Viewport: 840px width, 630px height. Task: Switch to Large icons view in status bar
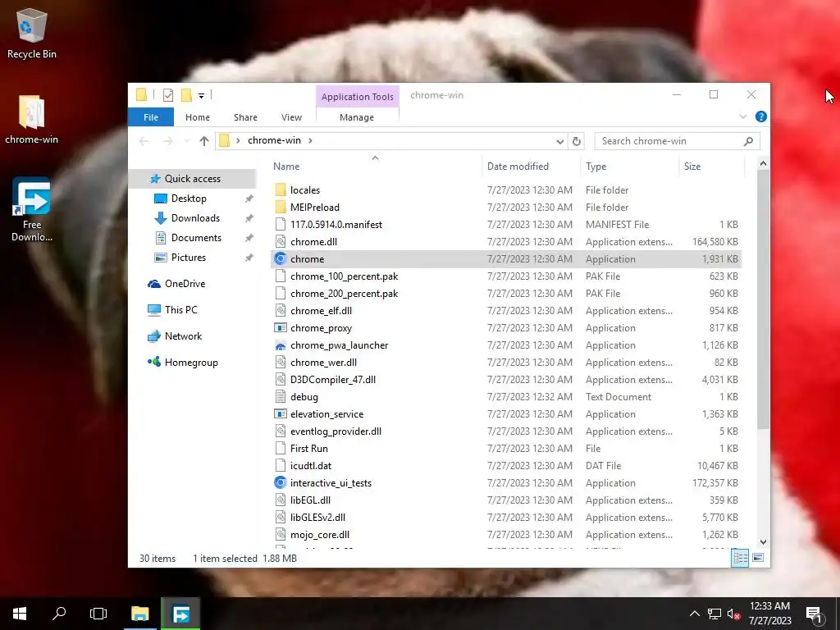(x=758, y=558)
